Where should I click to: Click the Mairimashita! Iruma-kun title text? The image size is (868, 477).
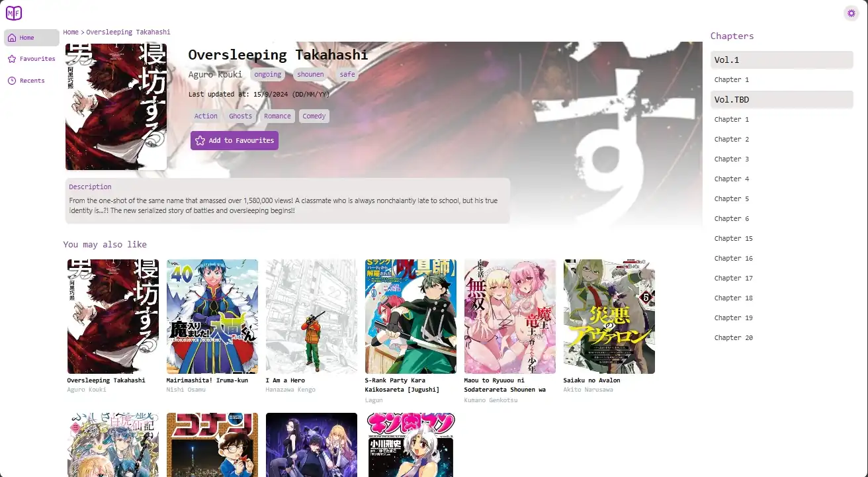[207, 380]
